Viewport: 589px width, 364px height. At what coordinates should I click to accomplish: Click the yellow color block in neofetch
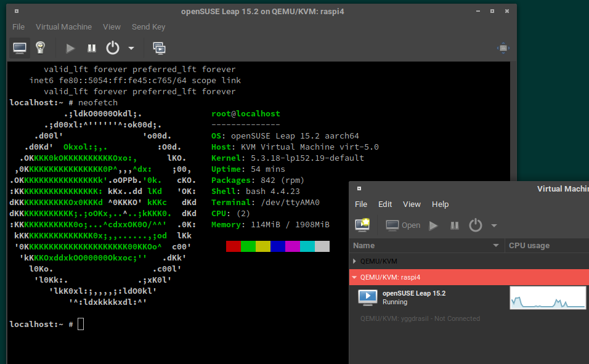[x=262, y=246]
